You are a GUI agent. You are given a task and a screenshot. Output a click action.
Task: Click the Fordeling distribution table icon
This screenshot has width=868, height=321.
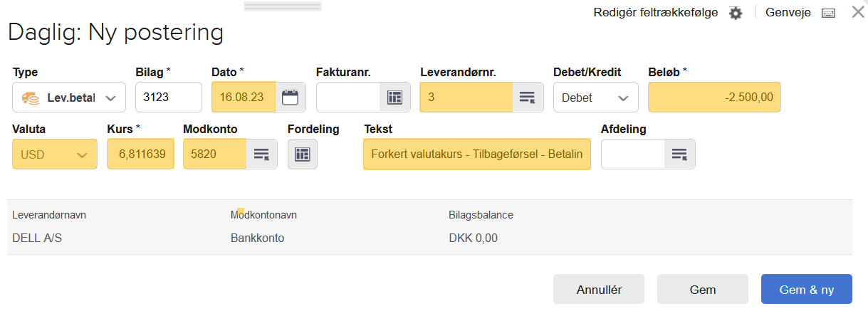[x=302, y=154]
